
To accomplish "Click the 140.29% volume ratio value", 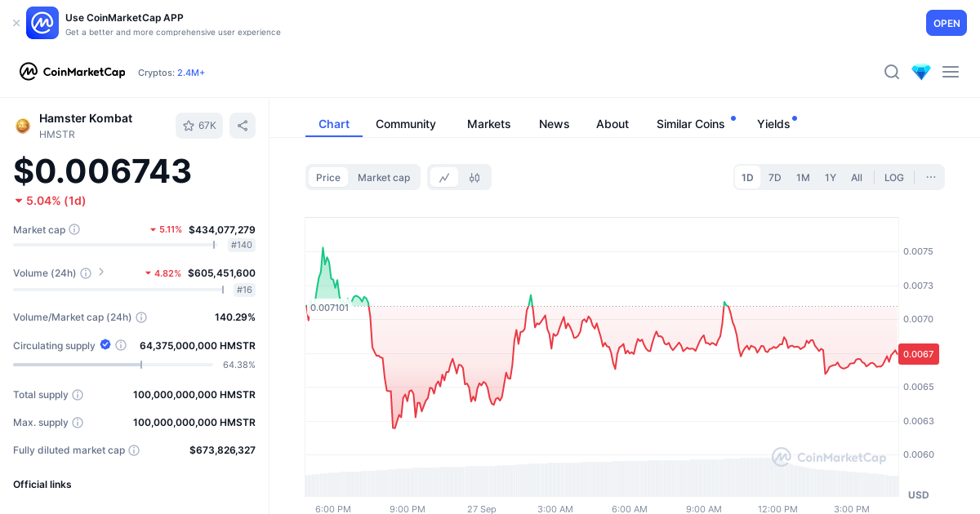I will (x=235, y=317).
